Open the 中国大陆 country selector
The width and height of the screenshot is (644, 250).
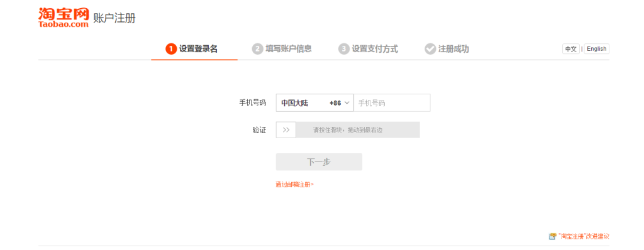click(x=314, y=102)
